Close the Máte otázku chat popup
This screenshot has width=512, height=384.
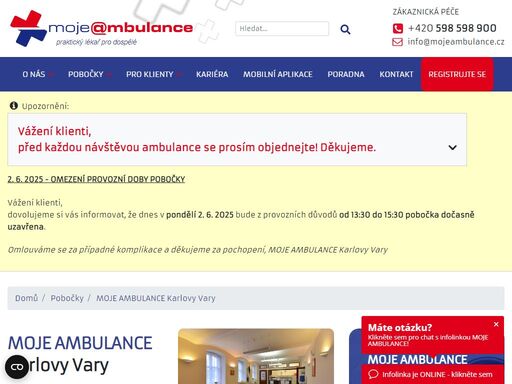click(x=496, y=324)
